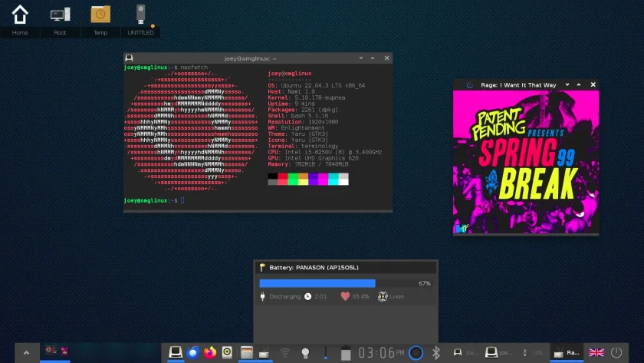Click the '65.4%' battery health value
The image size is (644, 363).
coord(360,296)
